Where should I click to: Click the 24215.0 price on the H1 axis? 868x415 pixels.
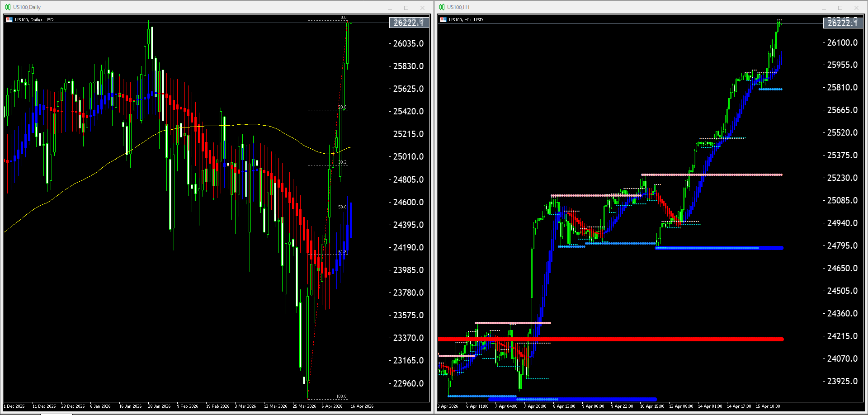842,336
